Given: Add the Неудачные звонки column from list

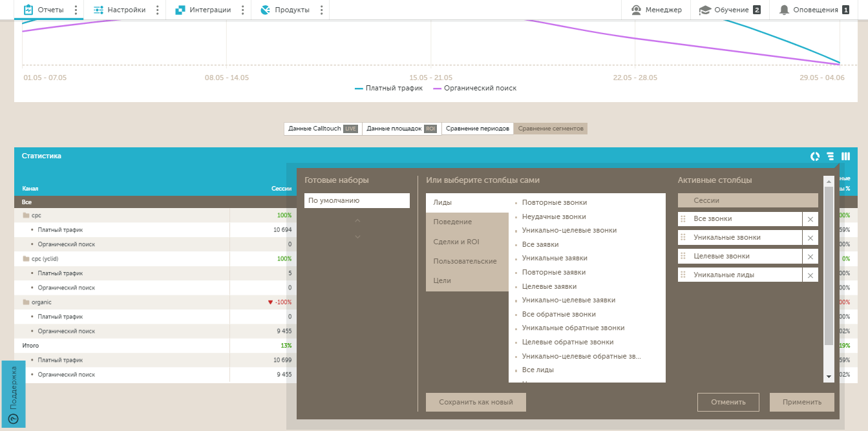Looking at the screenshot, I should point(554,216).
